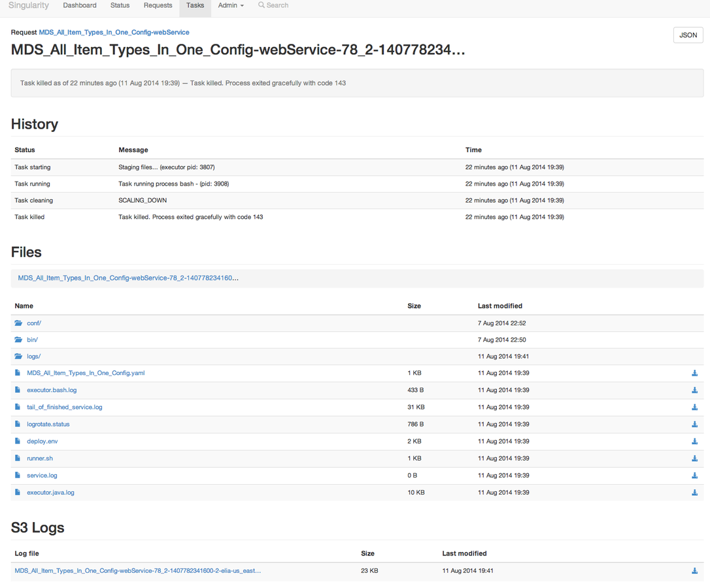View the task JSON via JSON button
710x588 pixels.
pyautogui.click(x=688, y=35)
